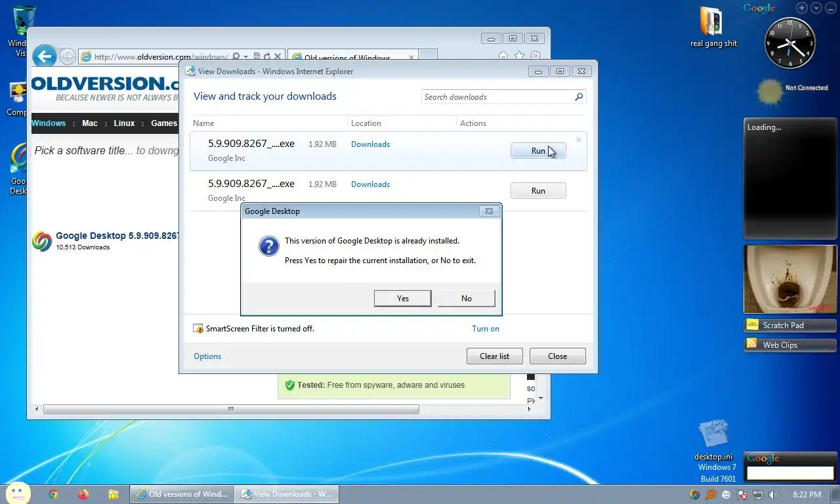The height and width of the screenshot is (504, 840).
Task: Open the Mac nav tab on Oldversion
Action: [x=90, y=123]
